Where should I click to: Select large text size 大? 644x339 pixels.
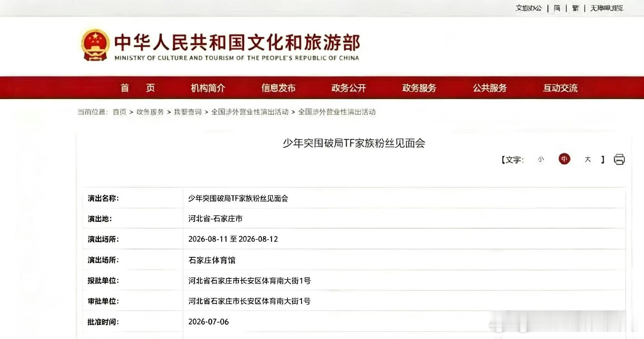pos(588,159)
